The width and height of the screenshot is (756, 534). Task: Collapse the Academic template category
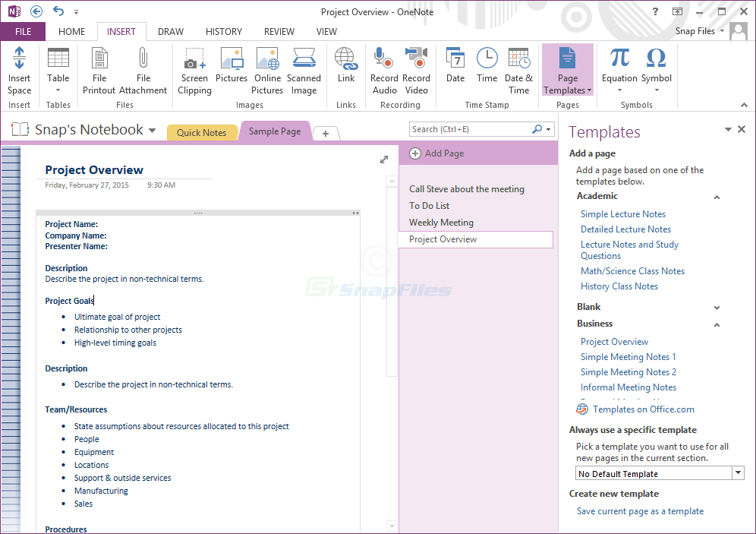[x=717, y=197]
